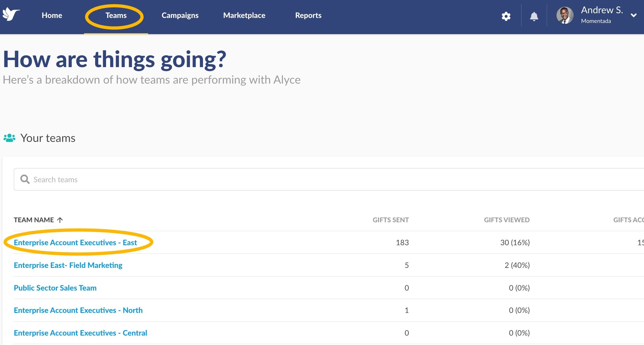Open Enterprise East- Field Marketing team

(68, 265)
